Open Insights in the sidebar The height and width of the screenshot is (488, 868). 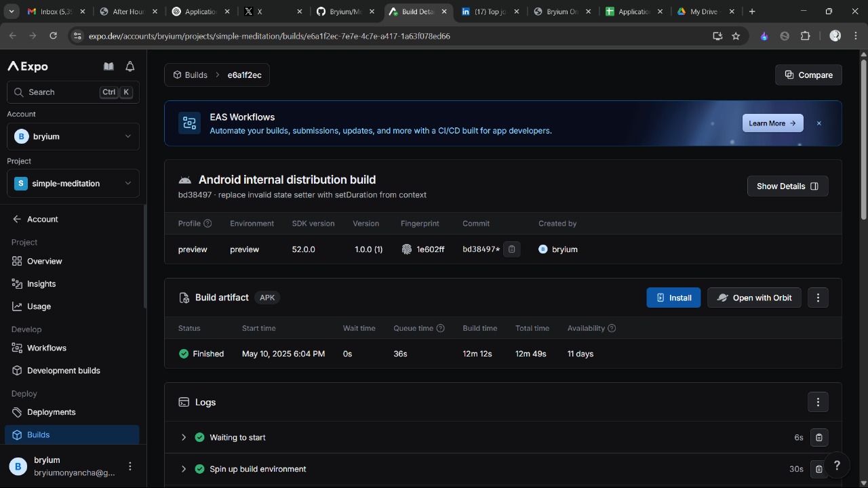click(x=41, y=284)
